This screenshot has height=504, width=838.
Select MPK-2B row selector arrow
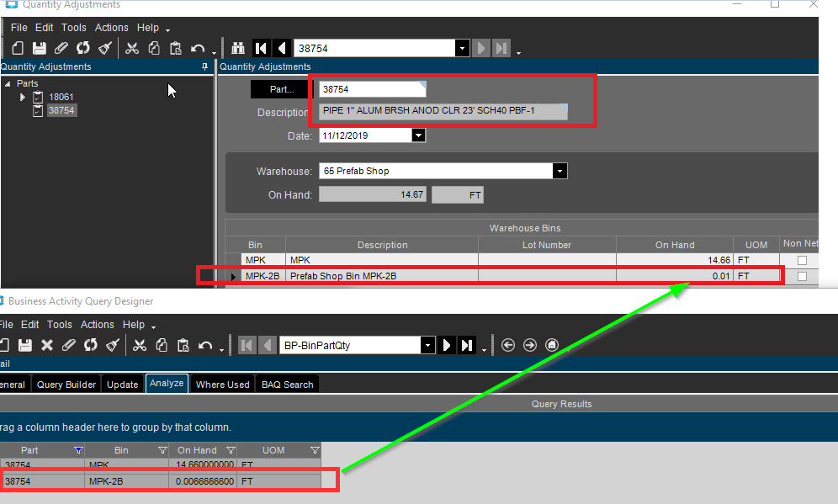[233, 276]
